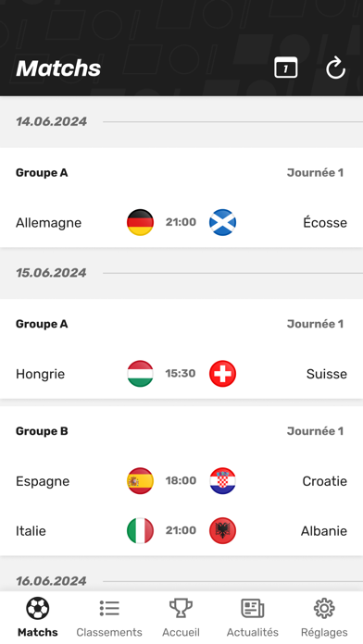
Task: Open the Actualités news tab
Action: tap(253, 617)
